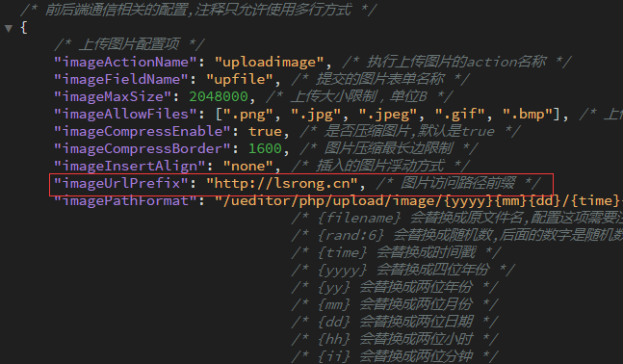Select the comment 执行上传图片的action名称

click(457, 62)
